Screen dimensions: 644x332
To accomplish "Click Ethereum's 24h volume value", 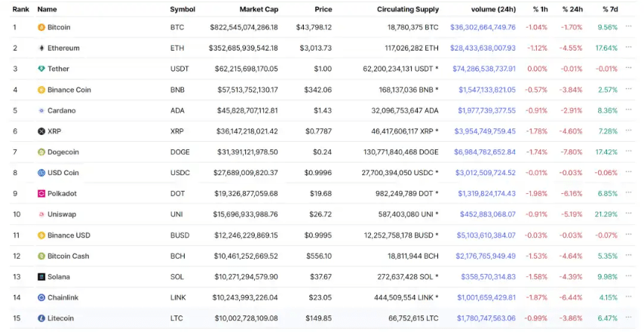I will pos(483,48).
